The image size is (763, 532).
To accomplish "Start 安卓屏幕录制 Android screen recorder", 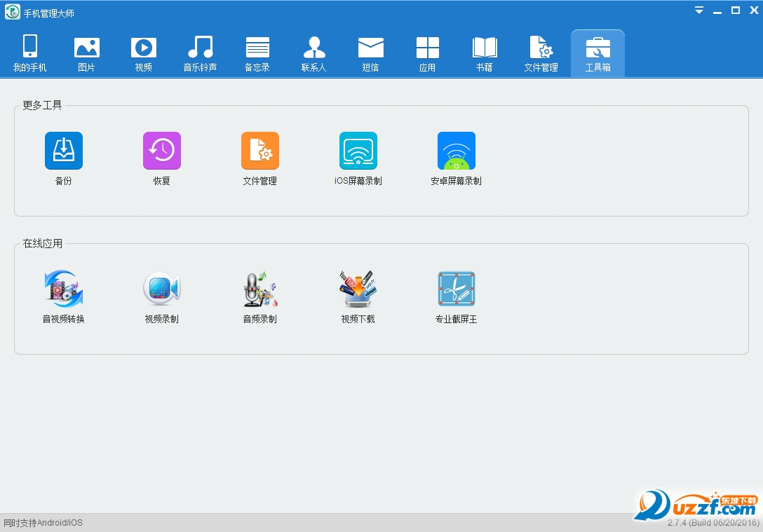I will pyautogui.click(x=457, y=151).
